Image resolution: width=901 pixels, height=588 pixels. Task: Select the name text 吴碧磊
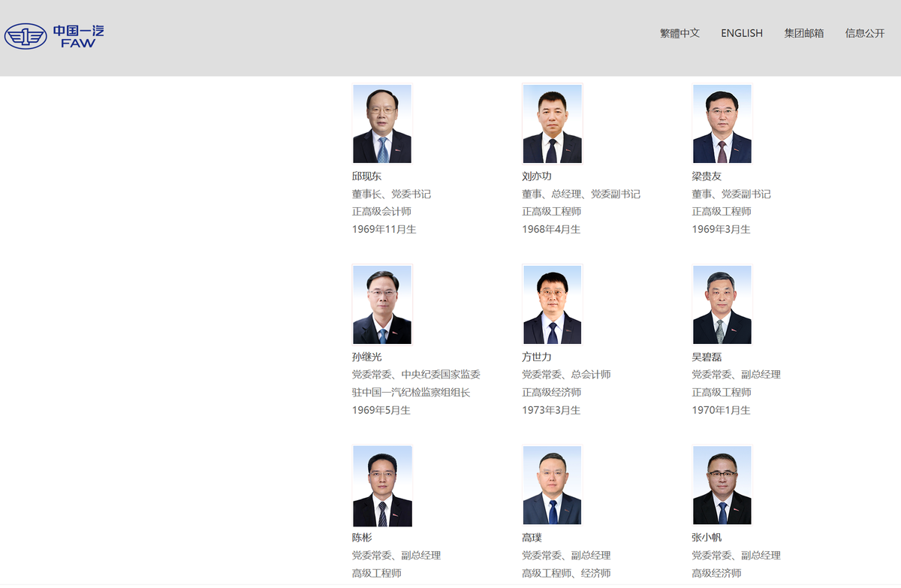point(707,357)
